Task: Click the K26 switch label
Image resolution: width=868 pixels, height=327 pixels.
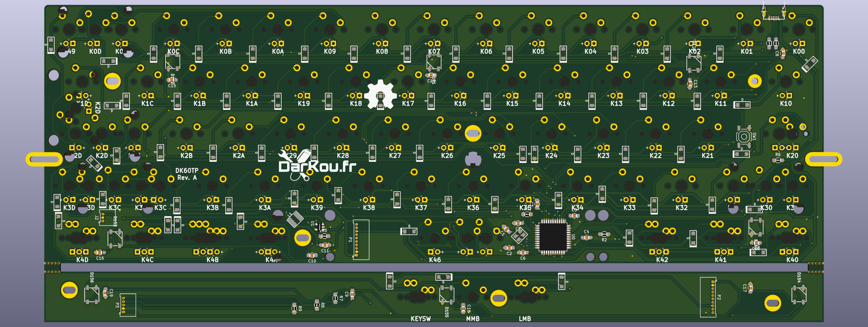Action: pyautogui.click(x=447, y=156)
